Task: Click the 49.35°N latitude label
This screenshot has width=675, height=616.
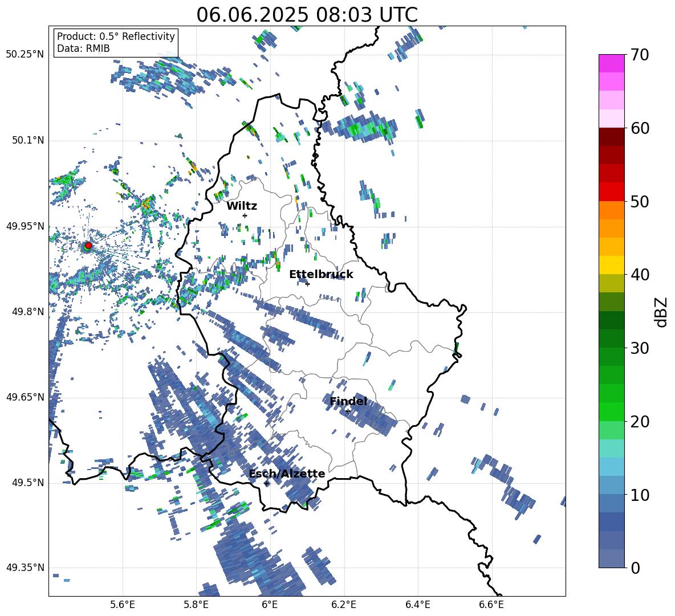Action: 25,568
